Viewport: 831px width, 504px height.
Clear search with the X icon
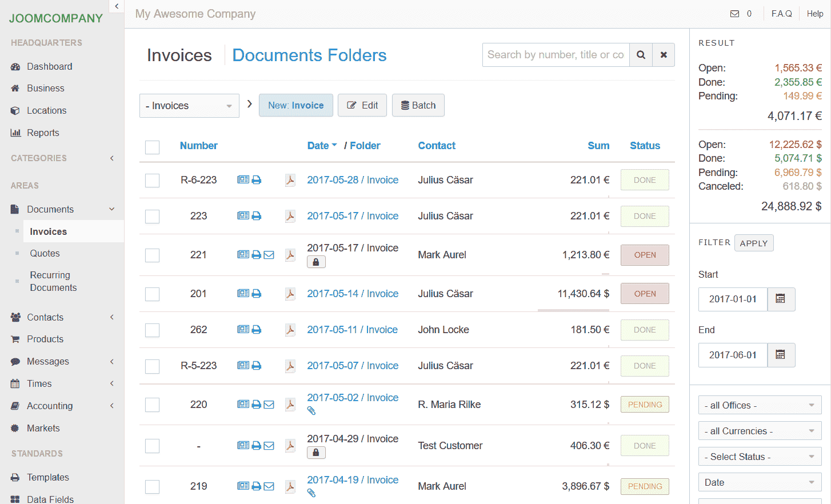[664, 55]
